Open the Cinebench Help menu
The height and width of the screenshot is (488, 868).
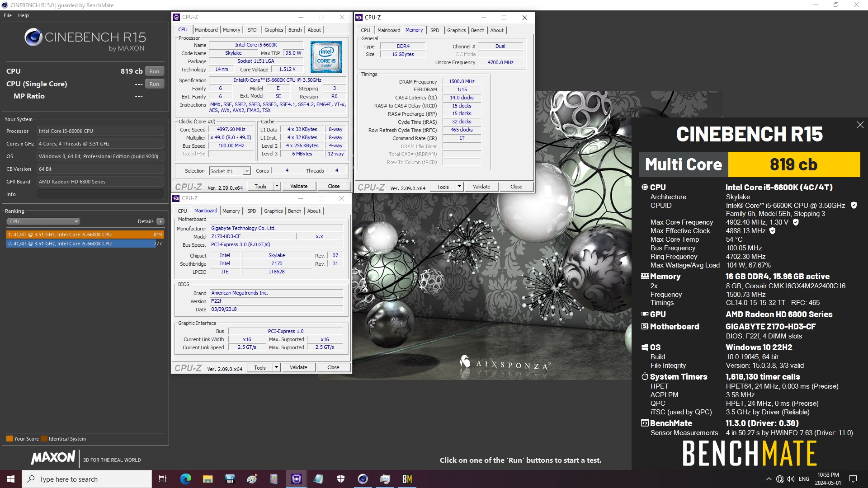pos(24,15)
